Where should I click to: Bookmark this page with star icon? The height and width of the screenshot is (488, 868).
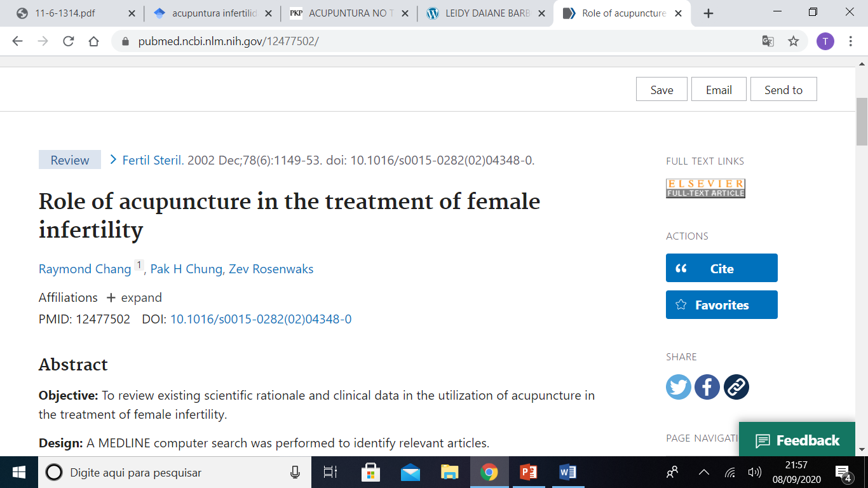click(x=793, y=41)
